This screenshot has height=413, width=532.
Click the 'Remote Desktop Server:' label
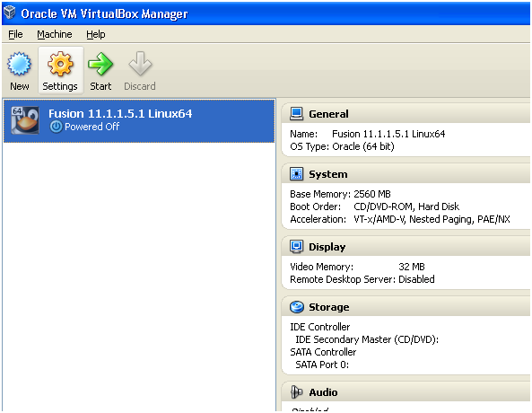pyautogui.click(x=343, y=279)
